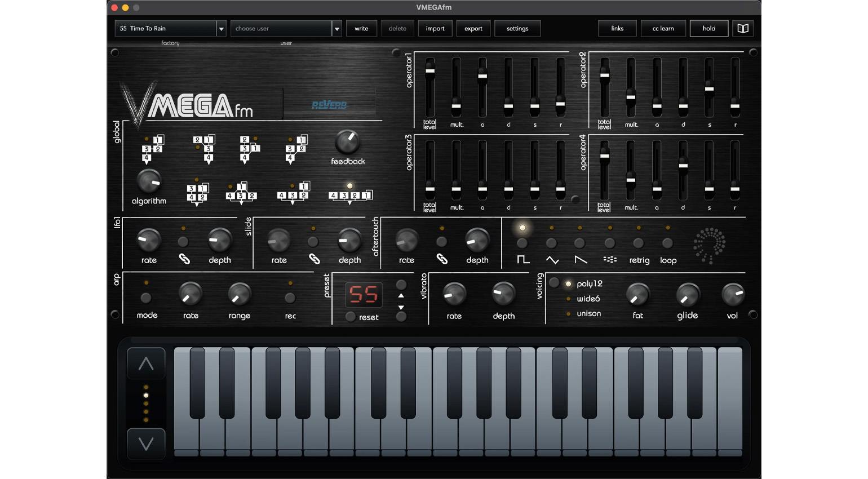Image resolution: width=868 pixels, height=479 pixels.
Task: Click the preset number 55 display
Action: [364, 294]
